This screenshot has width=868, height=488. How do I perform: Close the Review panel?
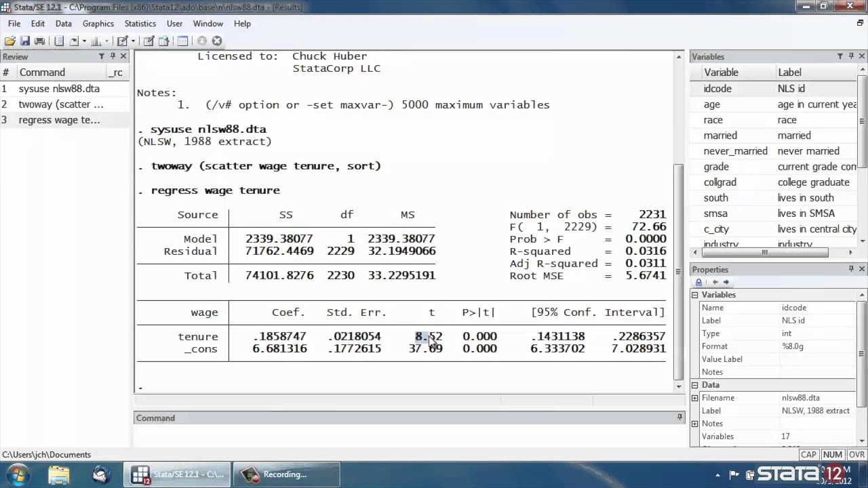(123, 56)
